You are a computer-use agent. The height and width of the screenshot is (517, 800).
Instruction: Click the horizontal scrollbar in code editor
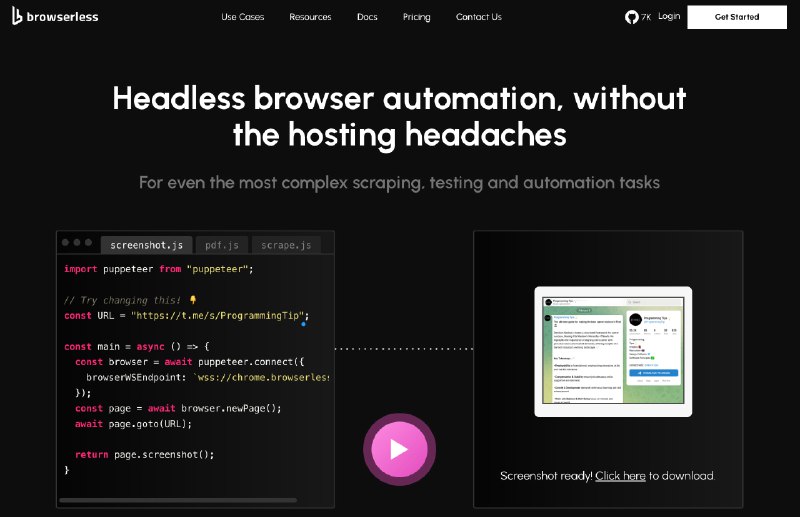click(178, 500)
